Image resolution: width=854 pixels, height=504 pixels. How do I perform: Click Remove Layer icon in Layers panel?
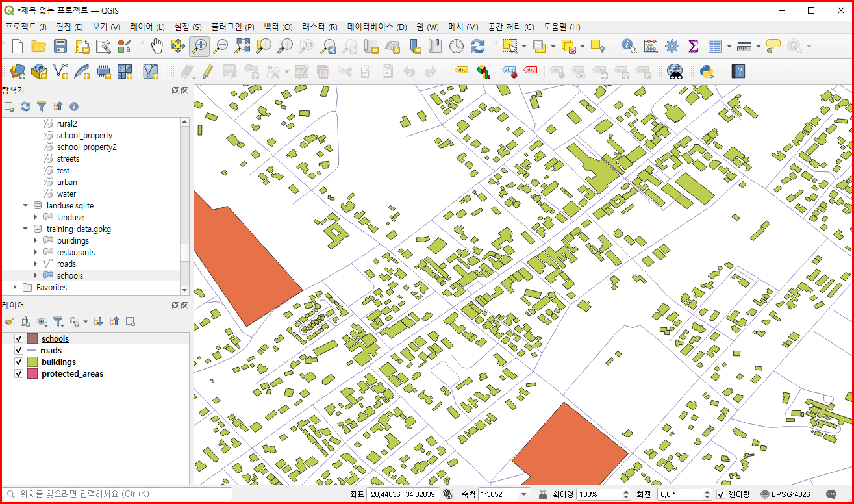[x=130, y=321]
